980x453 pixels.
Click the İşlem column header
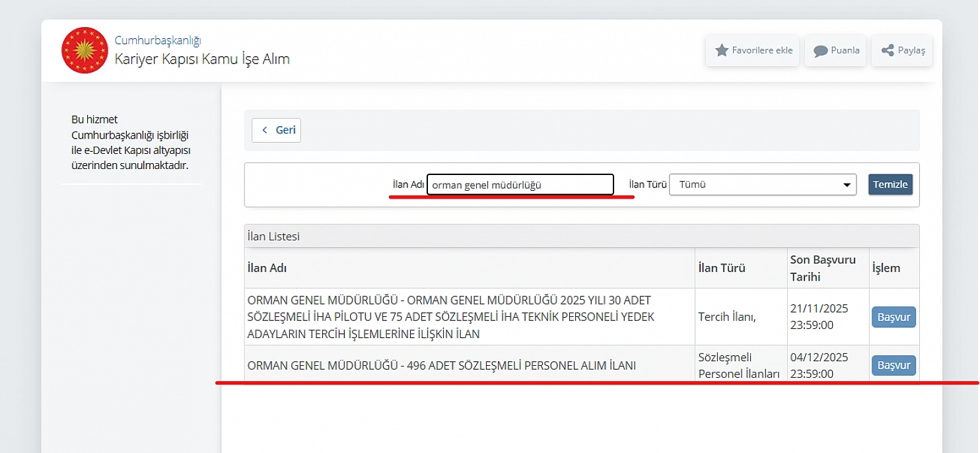coord(886,268)
